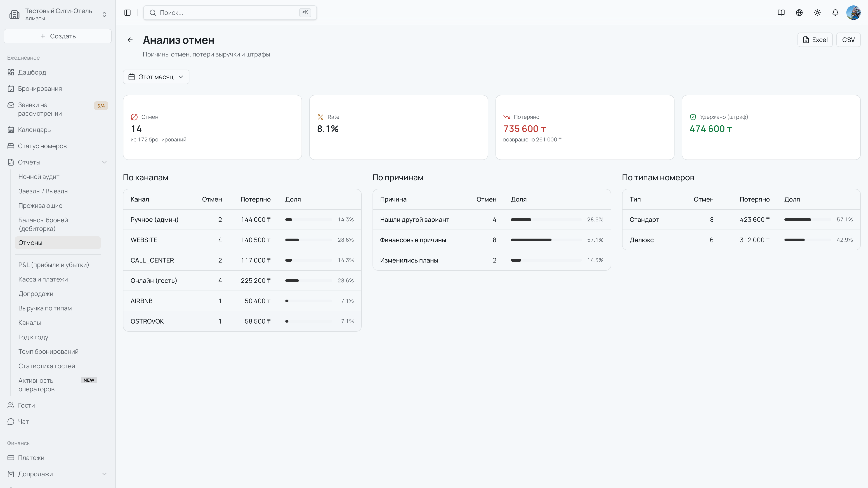868x488 pixels.
Task: Click the hotel building icon
Action: (x=14, y=14)
